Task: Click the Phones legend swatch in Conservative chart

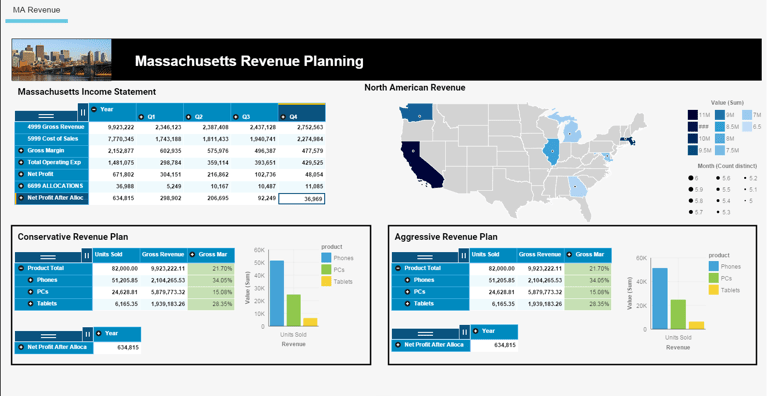Action: [x=327, y=258]
